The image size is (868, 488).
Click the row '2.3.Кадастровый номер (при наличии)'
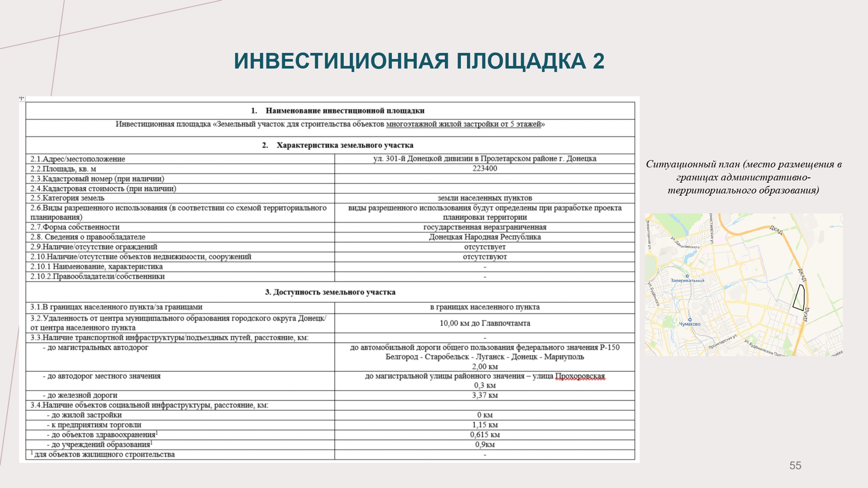point(330,179)
